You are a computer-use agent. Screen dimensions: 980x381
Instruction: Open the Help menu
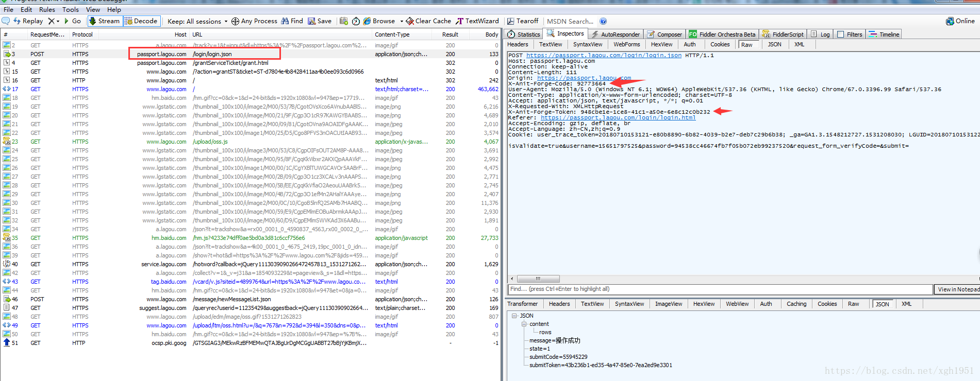(x=114, y=9)
